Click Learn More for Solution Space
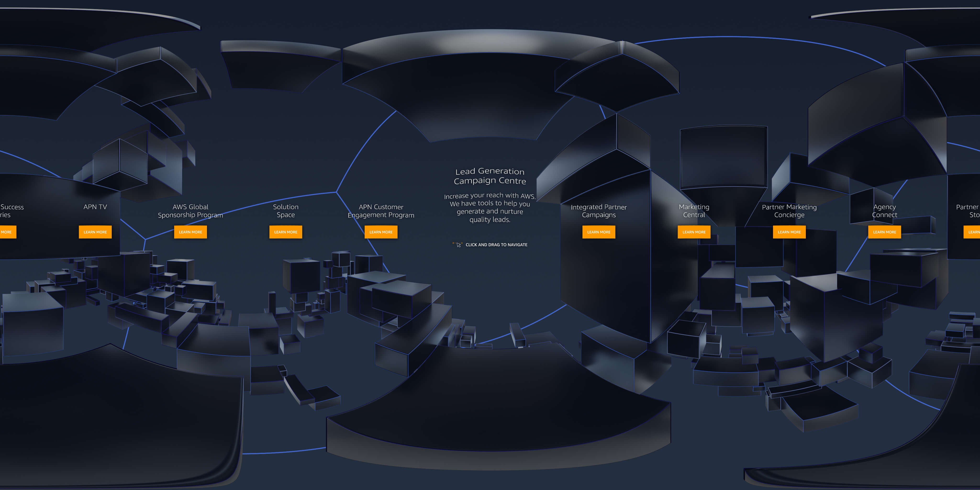This screenshot has height=490, width=980. click(286, 232)
